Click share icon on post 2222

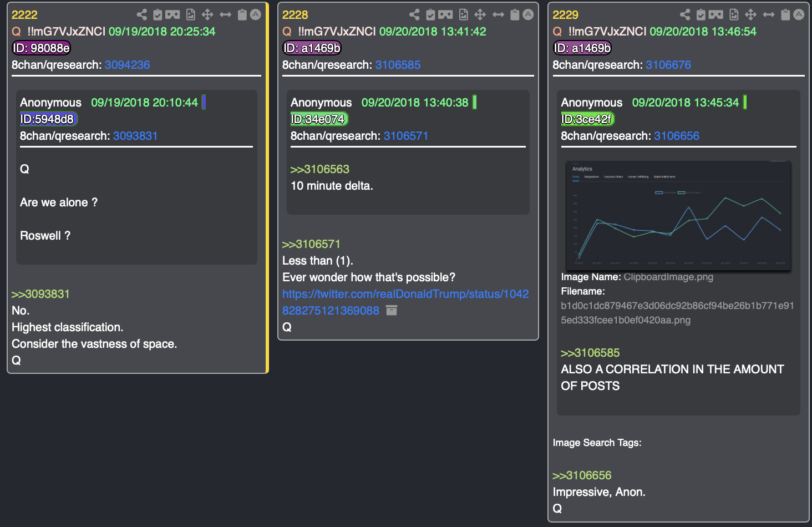pos(142,14)
